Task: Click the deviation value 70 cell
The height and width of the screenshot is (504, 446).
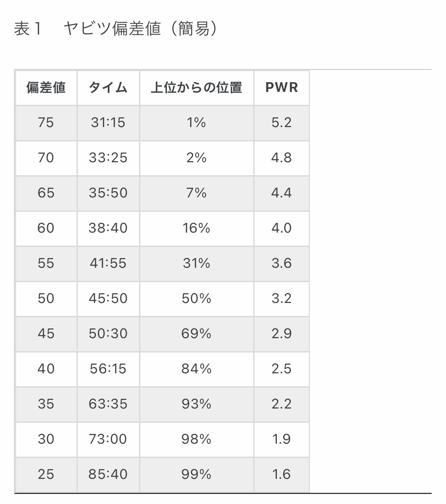Action: [x=46, y=158]
